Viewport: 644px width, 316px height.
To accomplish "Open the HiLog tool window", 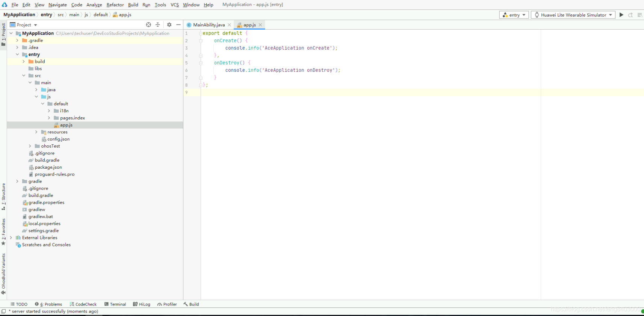I will 142,304.
